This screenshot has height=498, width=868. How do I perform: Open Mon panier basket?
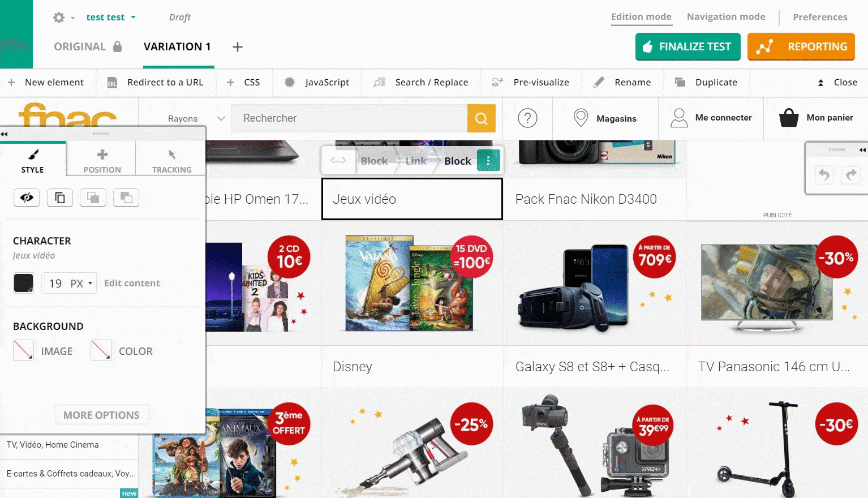point(816,118)
